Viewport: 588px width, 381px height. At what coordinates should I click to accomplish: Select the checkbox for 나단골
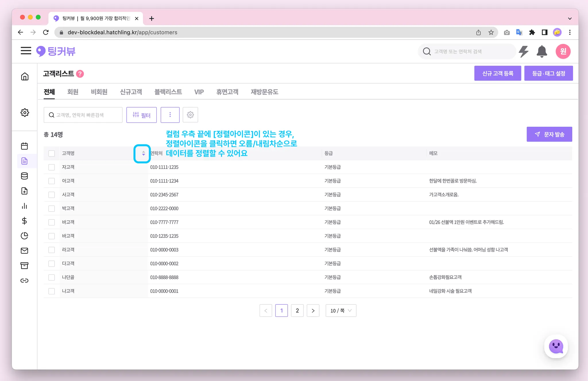point(52,277)
